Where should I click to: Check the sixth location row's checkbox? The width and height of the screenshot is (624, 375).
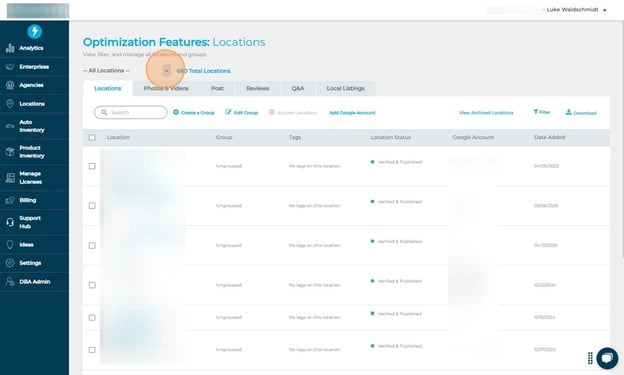92,350
